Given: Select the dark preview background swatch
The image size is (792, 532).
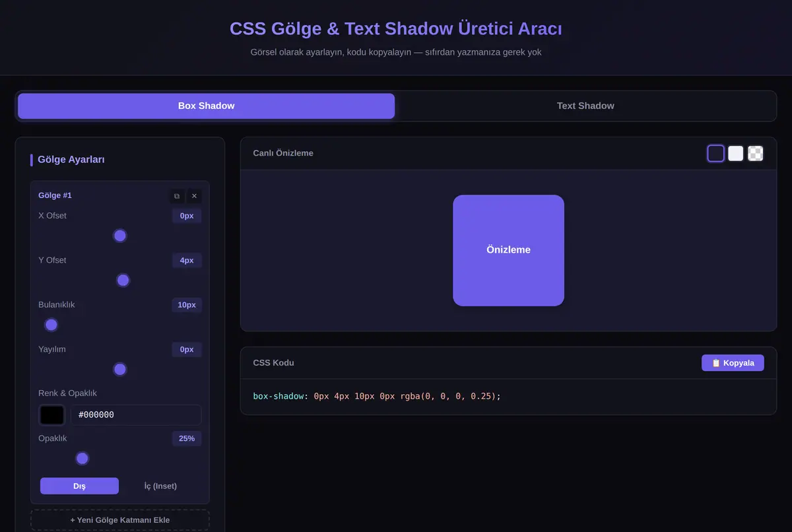Looking at the screenshot, I should pyautogui.click(x=716, y=154).
